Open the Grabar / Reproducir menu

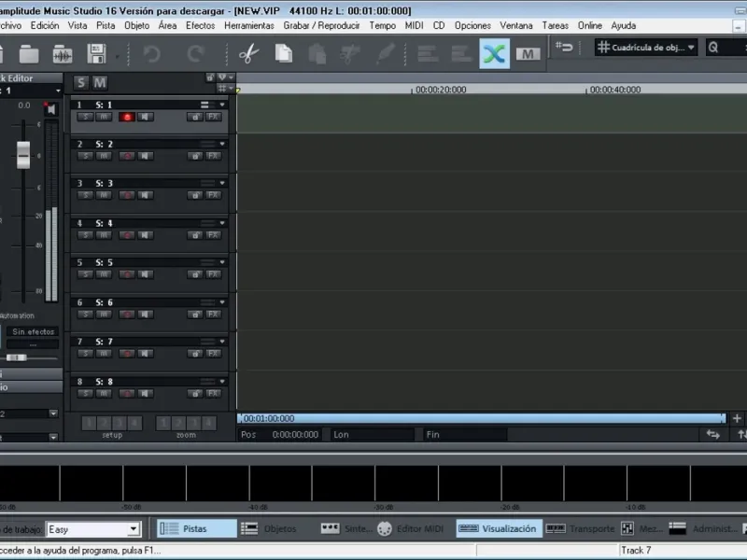(321, 26)
